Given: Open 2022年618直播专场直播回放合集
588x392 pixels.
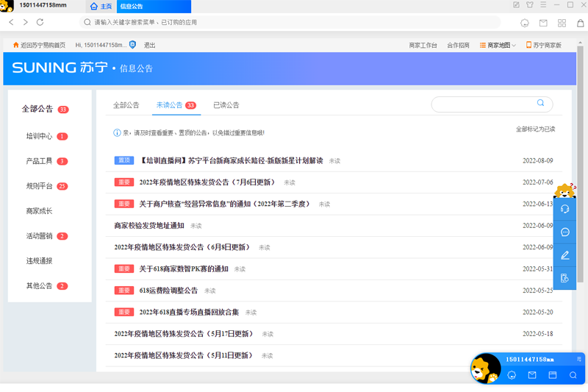Looking at the screenshot, I should tap(189, 312).
